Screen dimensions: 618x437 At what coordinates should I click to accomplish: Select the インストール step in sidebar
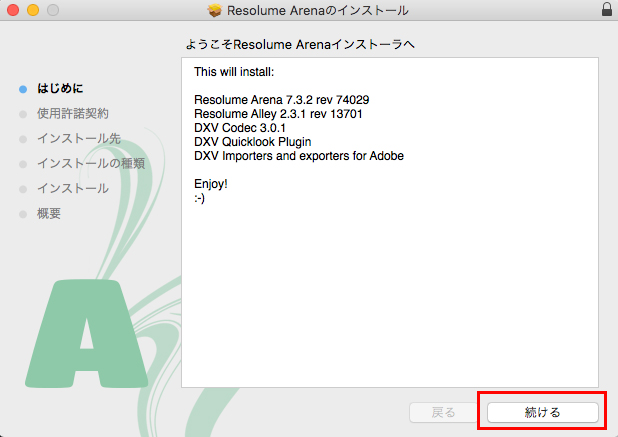[73, 188]
